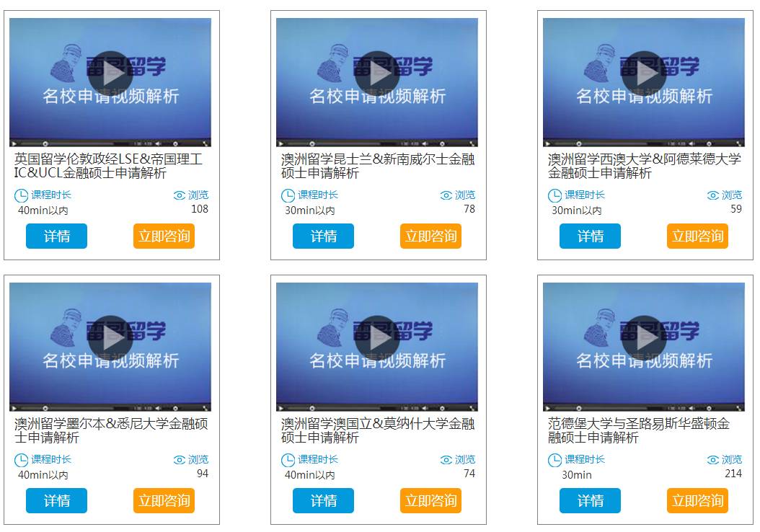This screenshot has height=532, width=760.
Task: Open 详情 for 昆士兰&新南威尔士 course
Action: 323,236
